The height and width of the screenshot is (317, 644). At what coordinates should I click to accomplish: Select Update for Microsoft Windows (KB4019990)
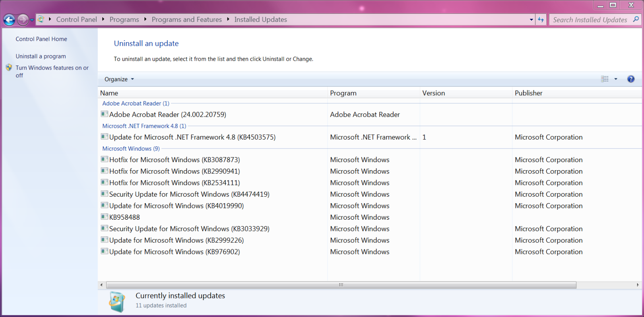coord(176,206)
